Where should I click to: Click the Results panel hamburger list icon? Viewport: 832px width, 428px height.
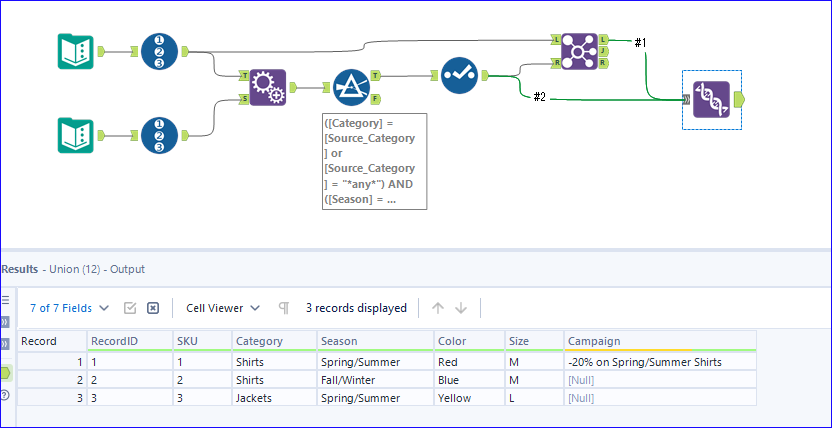tap(5, 300)
